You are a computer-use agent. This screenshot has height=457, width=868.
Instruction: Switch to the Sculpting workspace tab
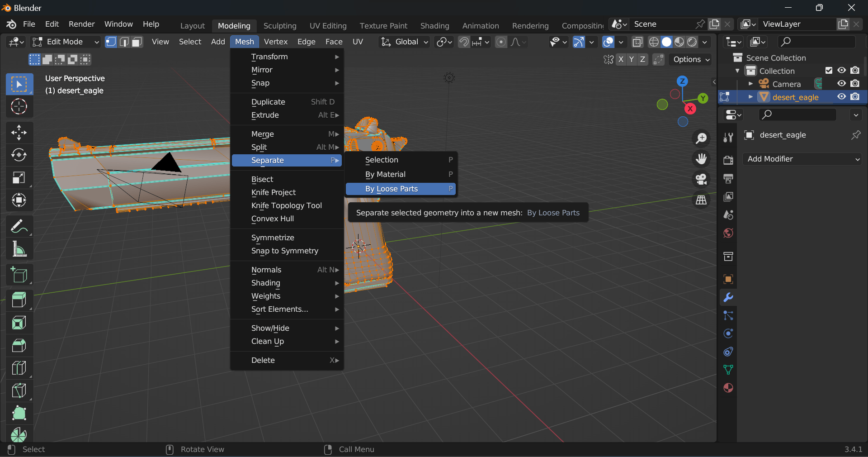pyautogui.click(x=280, y=26)
